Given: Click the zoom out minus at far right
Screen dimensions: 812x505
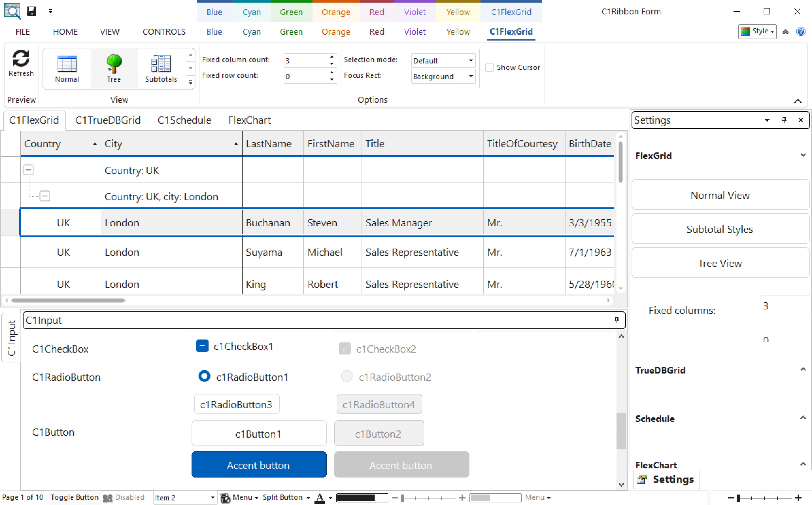Looking at the screenshot, I should [731, 498].
